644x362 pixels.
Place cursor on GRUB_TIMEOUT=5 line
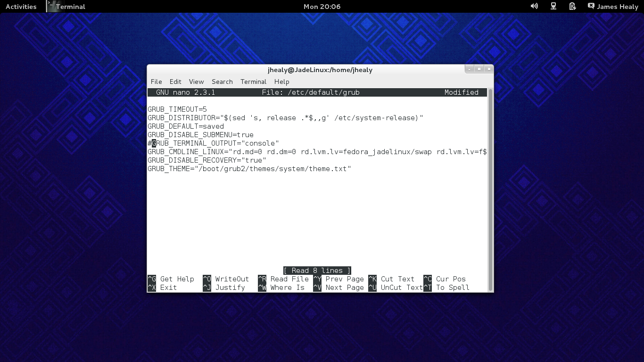(x=177, y=109)
